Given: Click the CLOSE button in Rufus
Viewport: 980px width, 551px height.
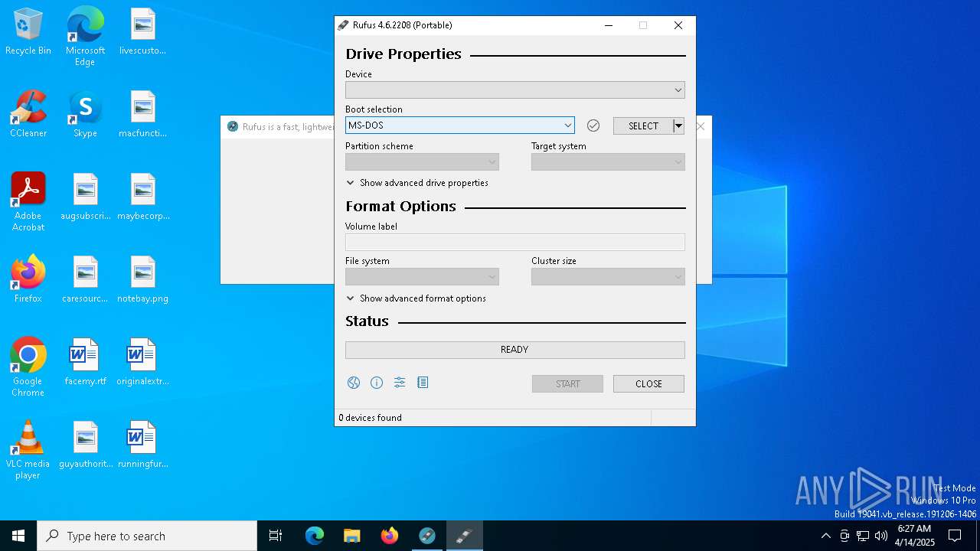Looking at the screenshot, I should pyautogui.click(x=648, y=383).
